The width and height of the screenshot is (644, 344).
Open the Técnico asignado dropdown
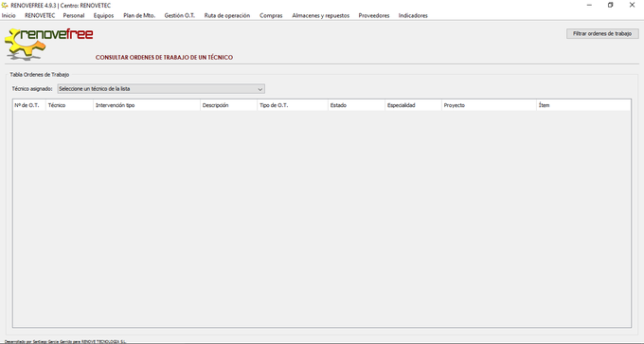(x=161, y=89)
